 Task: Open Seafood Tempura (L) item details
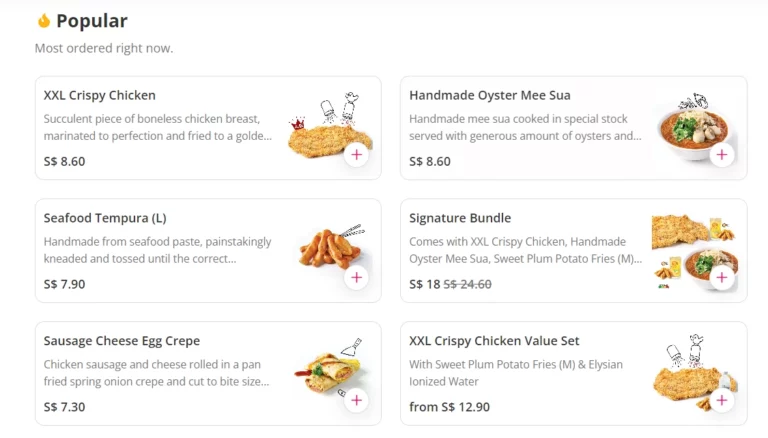pos(105,218)
